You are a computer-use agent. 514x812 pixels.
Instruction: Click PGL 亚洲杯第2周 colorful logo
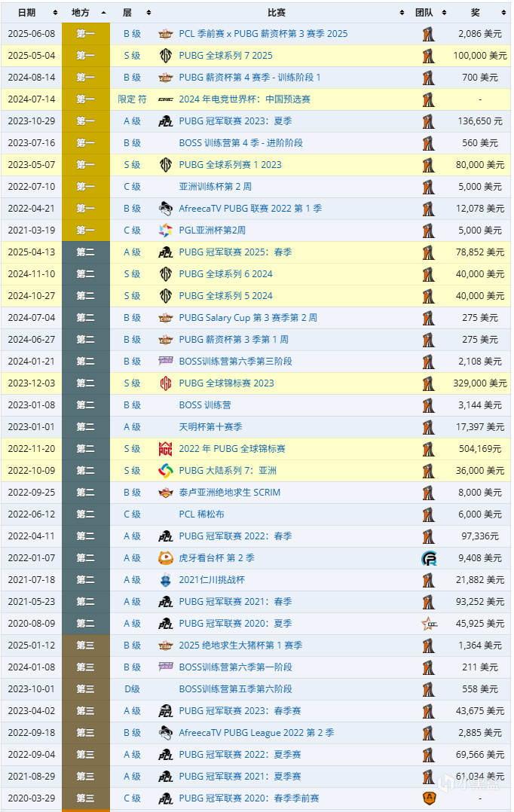point(165,230)
